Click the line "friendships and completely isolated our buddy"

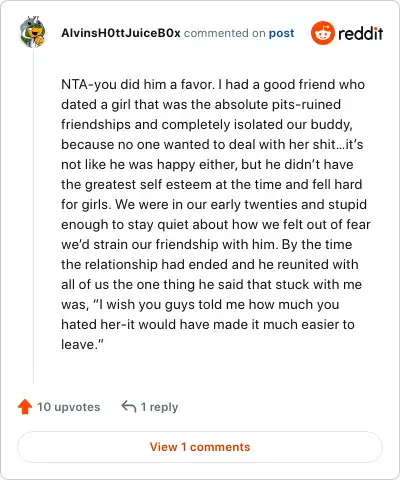click(x=207, y=124)
